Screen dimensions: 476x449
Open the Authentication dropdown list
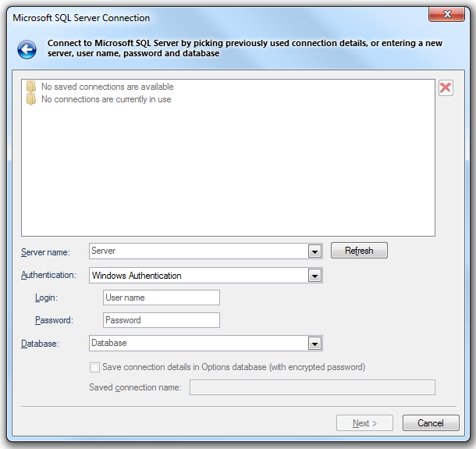[x=315, y=276]
